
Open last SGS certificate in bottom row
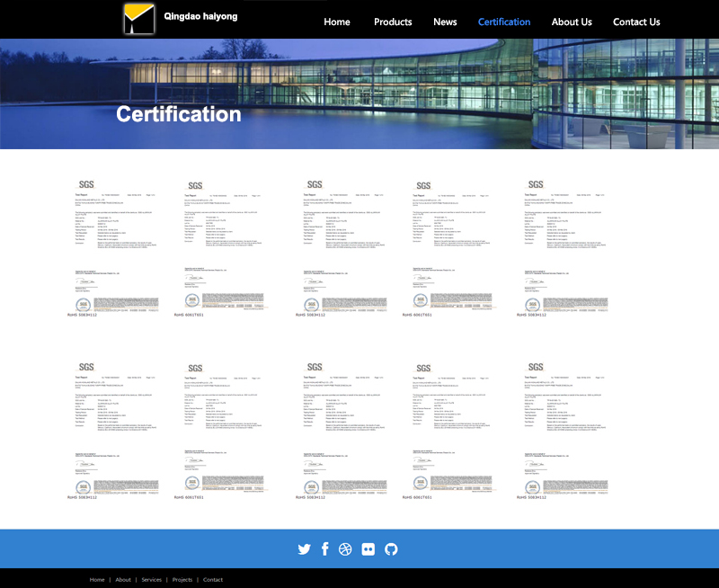[x=565, y=429]
